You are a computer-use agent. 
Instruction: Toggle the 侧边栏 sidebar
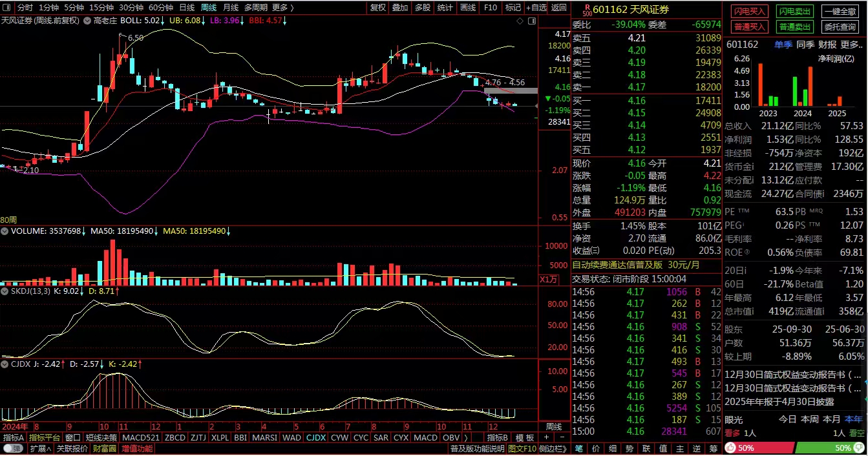pos(553,448)
